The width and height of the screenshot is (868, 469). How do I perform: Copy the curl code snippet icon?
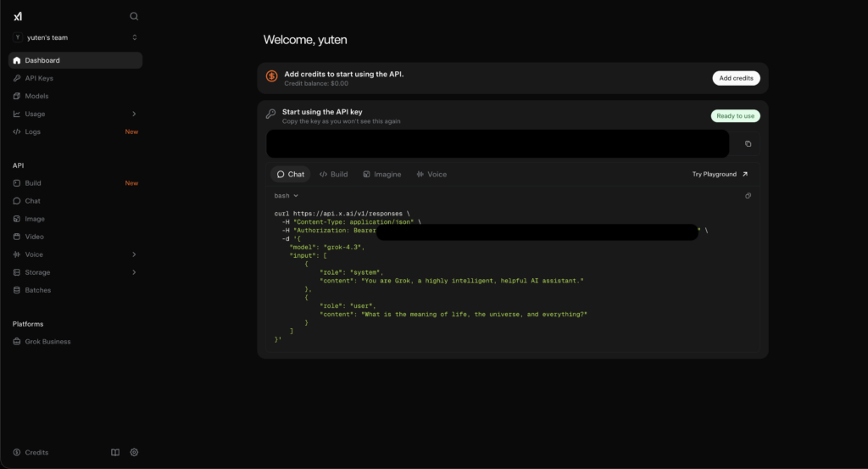748,196
